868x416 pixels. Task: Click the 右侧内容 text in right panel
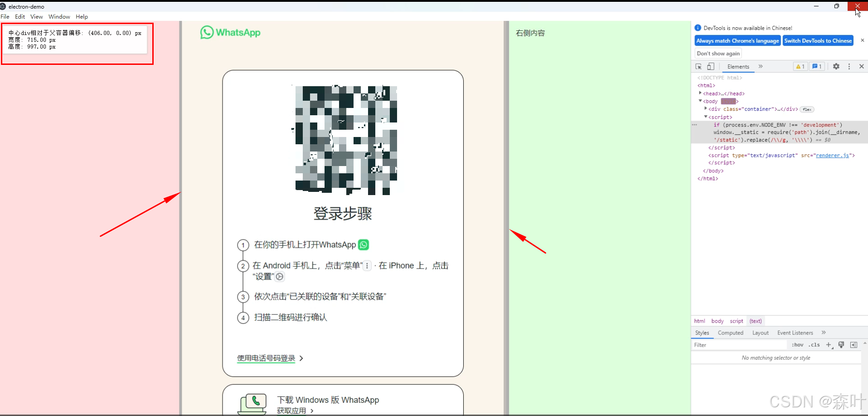[x=530, y=33]
